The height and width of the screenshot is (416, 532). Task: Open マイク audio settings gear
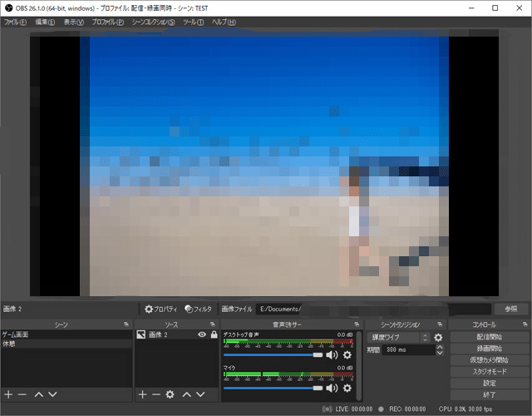(x=347, y=388)
